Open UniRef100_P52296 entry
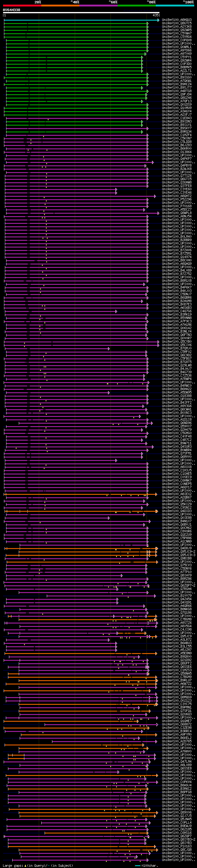The image size is (197, 868). [177, 199]
